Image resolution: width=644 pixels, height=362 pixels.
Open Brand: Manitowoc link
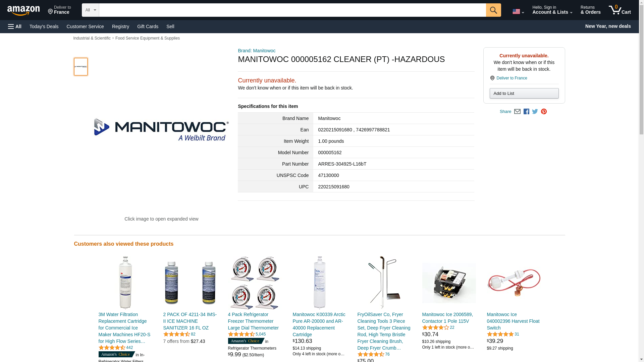point(257,51)
